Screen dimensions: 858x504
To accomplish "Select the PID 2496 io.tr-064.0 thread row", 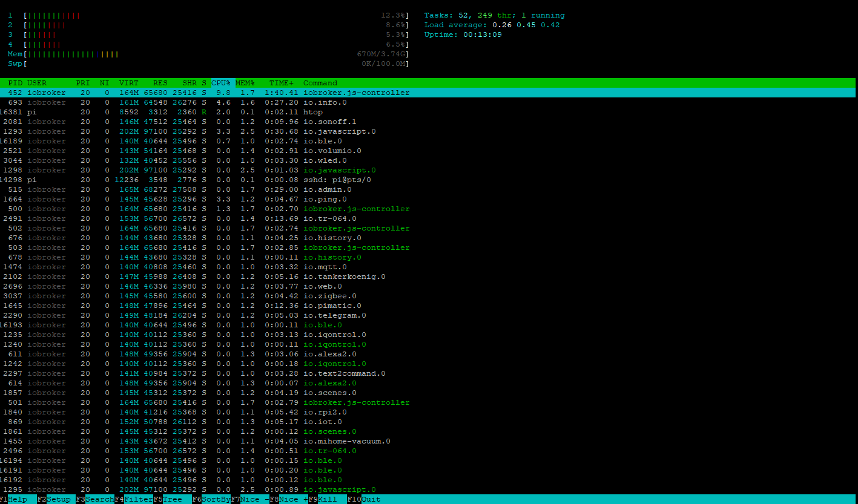I will click(427, 451).
